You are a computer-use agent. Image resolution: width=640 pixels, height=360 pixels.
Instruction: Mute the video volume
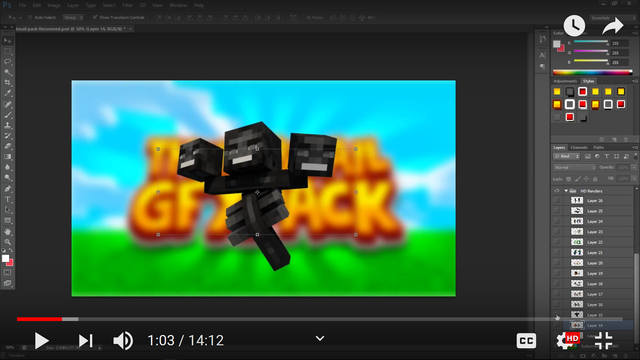point(123,340)
